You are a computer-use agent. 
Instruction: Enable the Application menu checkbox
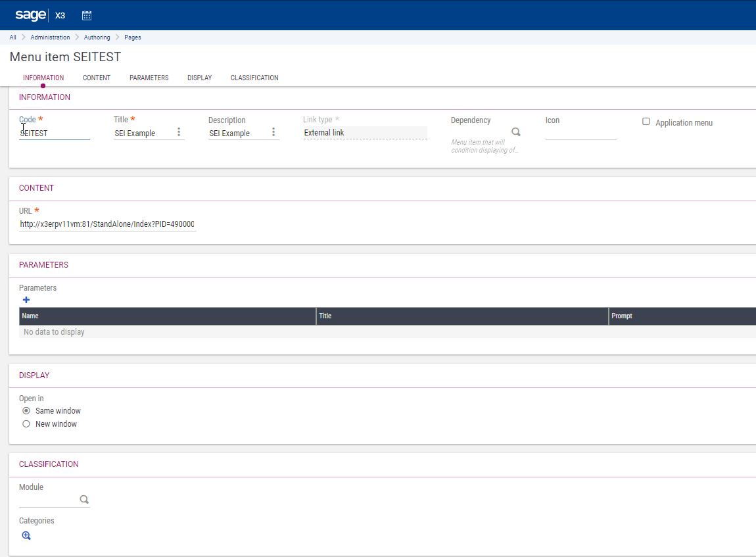click(x=646, y=122)
